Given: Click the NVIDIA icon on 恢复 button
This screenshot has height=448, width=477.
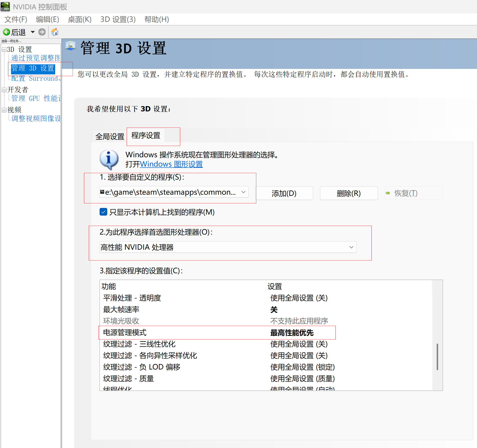Looking at the screenshot, I should [388, 193].
